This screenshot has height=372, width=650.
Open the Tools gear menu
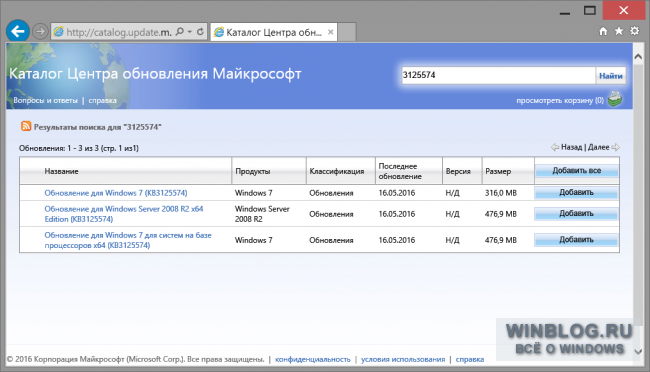point(634,31)
